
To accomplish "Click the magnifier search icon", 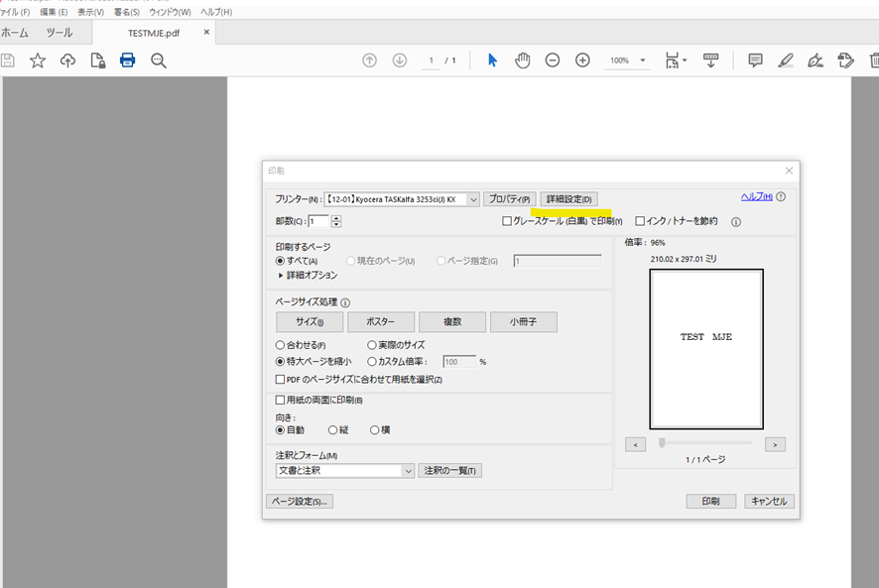I will [x=158, y=60].
